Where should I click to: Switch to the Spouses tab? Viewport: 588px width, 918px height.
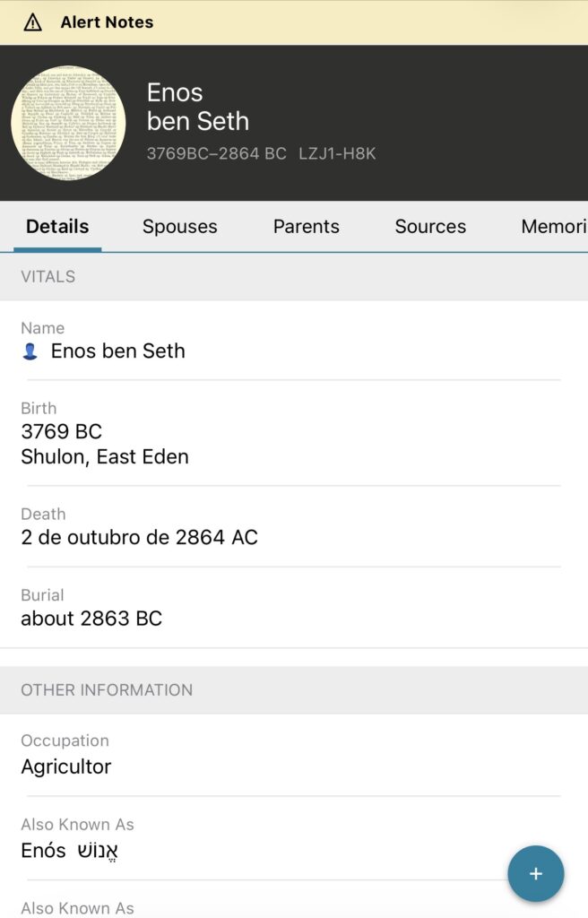[179, 227]
